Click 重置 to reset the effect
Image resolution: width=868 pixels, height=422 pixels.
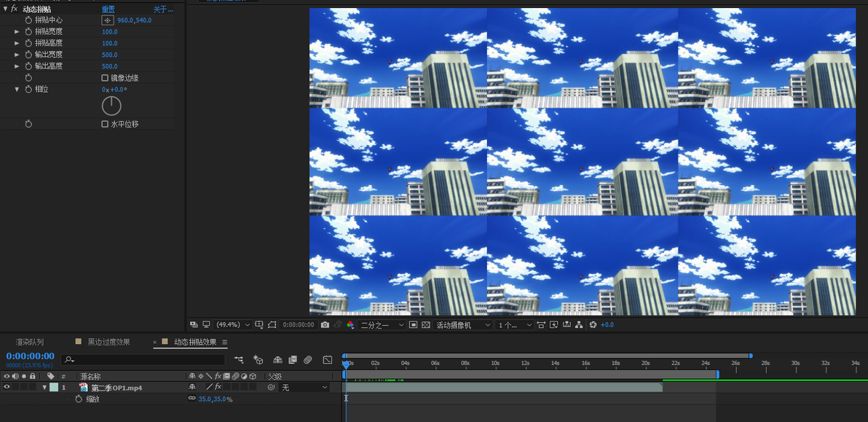pyautogui.click(x=108, y=9)
